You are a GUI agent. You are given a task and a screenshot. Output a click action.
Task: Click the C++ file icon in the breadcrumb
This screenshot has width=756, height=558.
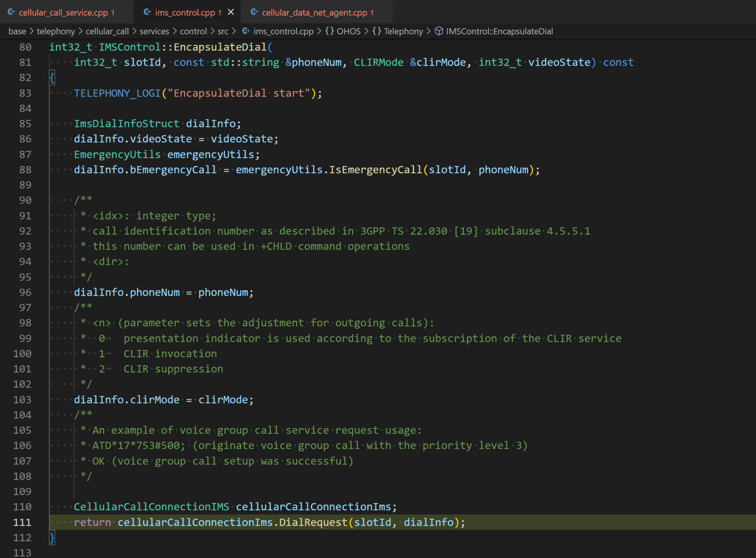[x=246, y=31]
